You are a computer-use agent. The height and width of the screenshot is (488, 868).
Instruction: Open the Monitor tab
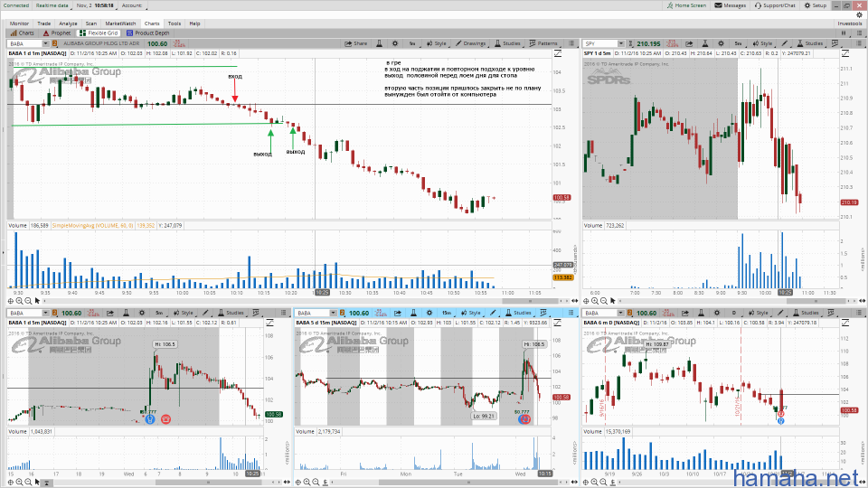point(19,23)
